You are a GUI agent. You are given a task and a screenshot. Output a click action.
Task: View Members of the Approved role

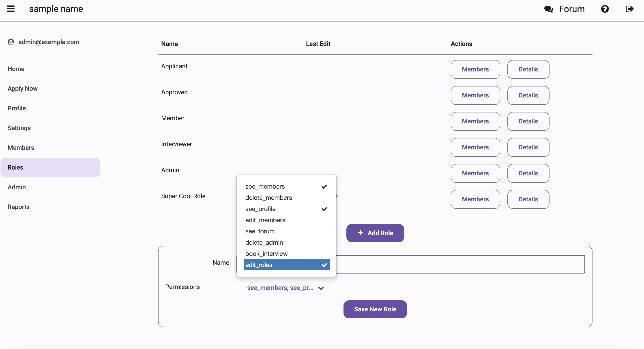pyautogui.click(x=475, y=95)
